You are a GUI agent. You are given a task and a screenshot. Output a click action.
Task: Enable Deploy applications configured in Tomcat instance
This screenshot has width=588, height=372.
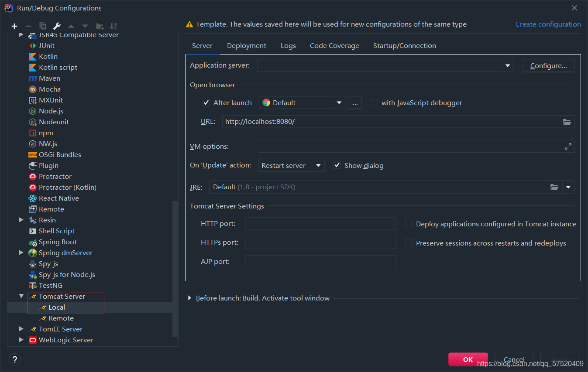pos(409,224)
